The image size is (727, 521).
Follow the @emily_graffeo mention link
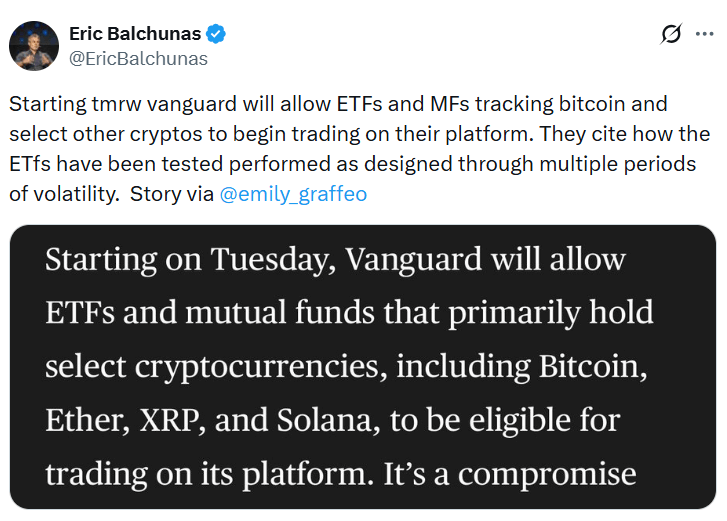point(292,194)
